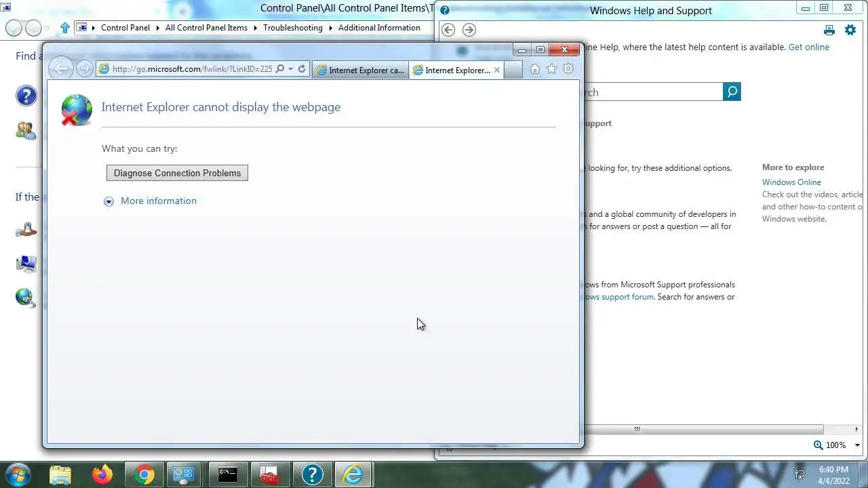Open the address bar autocomplete dropdown arrow
Viewport: 868px width, 488px height.
tap(290, 69)
